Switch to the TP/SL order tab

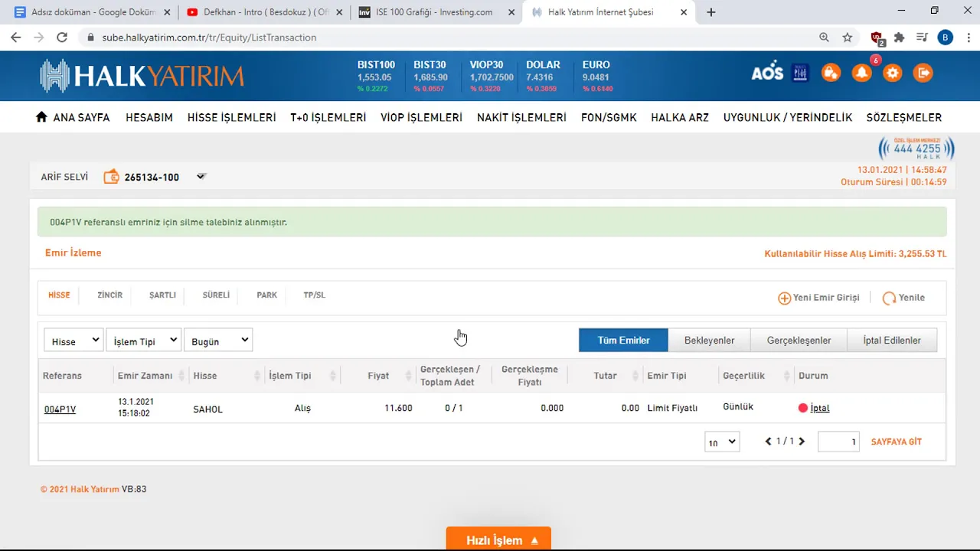click(x=314, y=295)
